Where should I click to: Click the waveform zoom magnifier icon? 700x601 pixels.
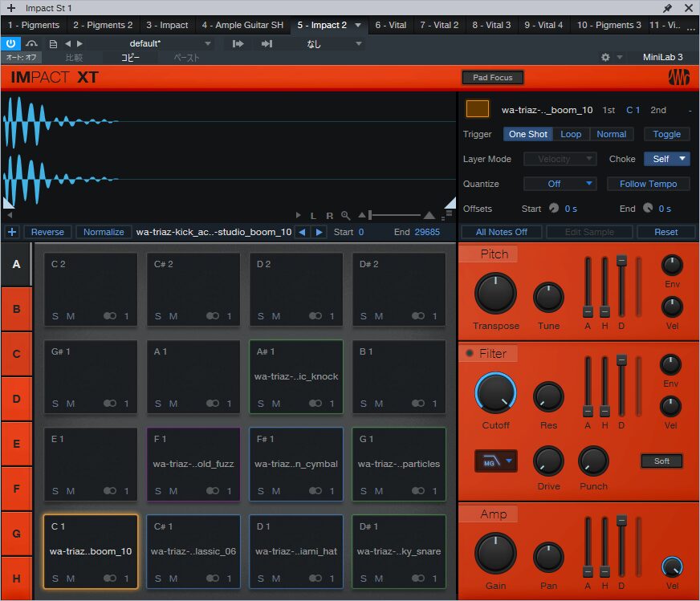[345, 216]
